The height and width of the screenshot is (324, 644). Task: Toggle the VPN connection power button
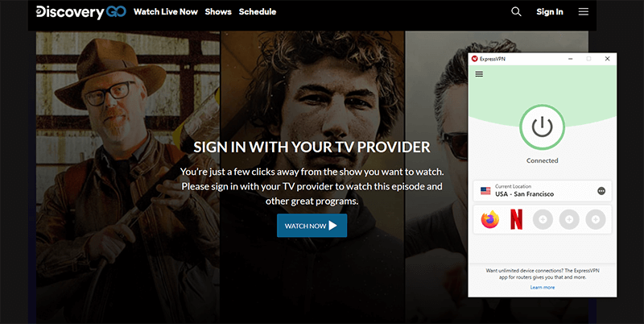(x=542, y=127)
